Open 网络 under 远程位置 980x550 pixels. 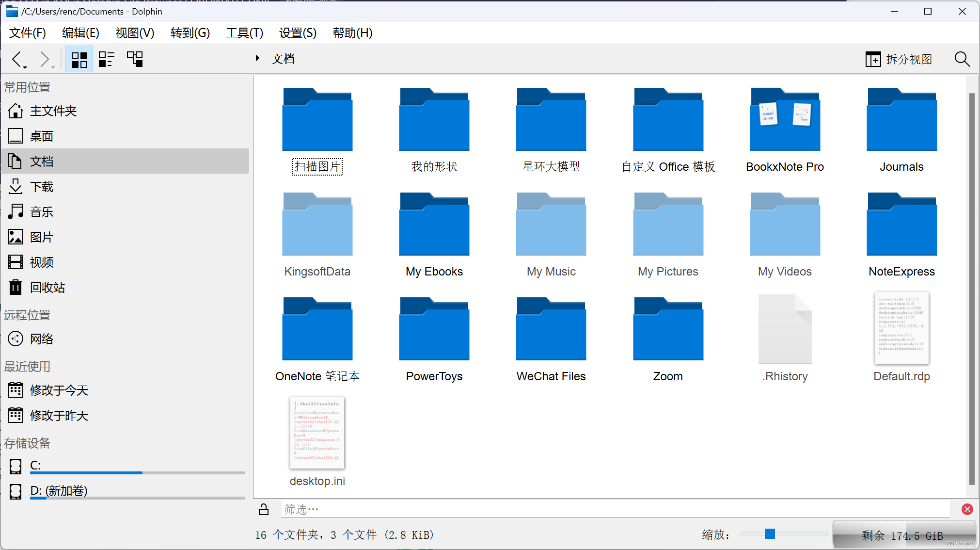coord(42,339)
